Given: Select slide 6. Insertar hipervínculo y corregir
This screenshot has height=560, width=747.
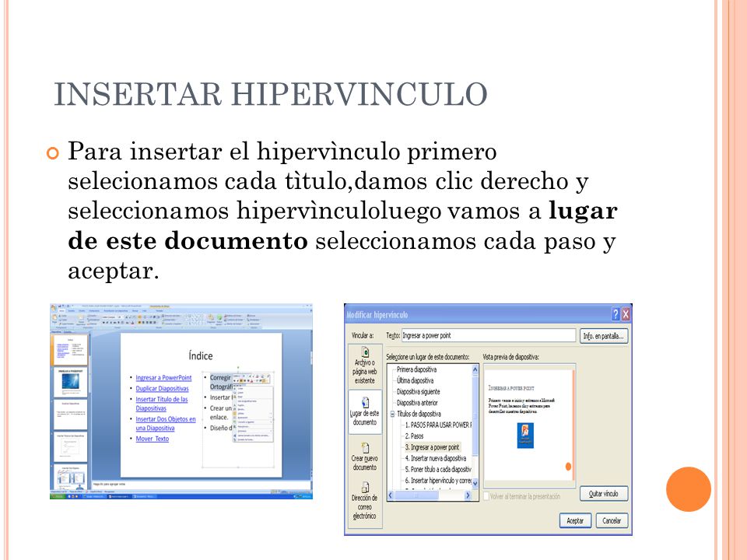Looking at the screenshot, I should [x=438, y=481].
